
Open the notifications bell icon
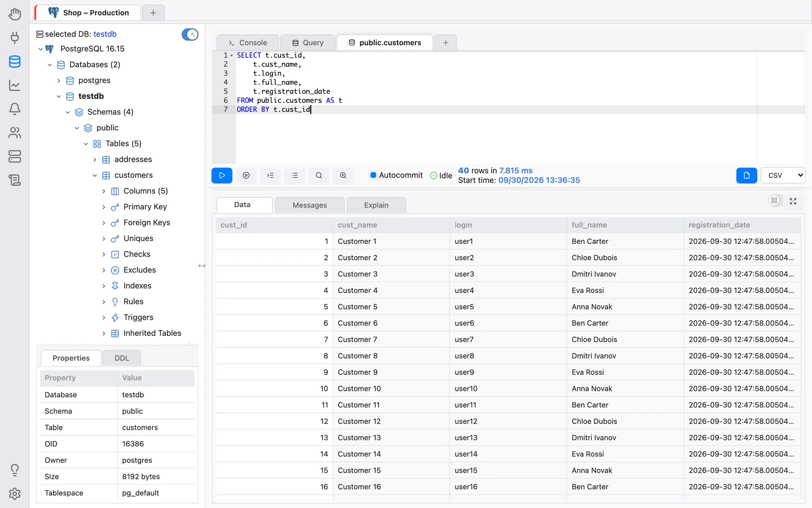tap(14, 109)
